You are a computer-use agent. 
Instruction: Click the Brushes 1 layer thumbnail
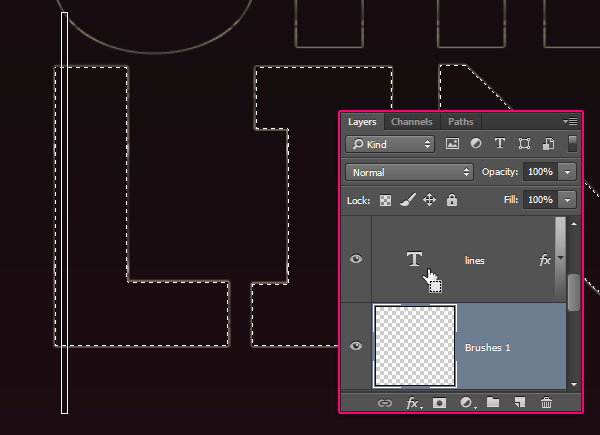(414, 346)
